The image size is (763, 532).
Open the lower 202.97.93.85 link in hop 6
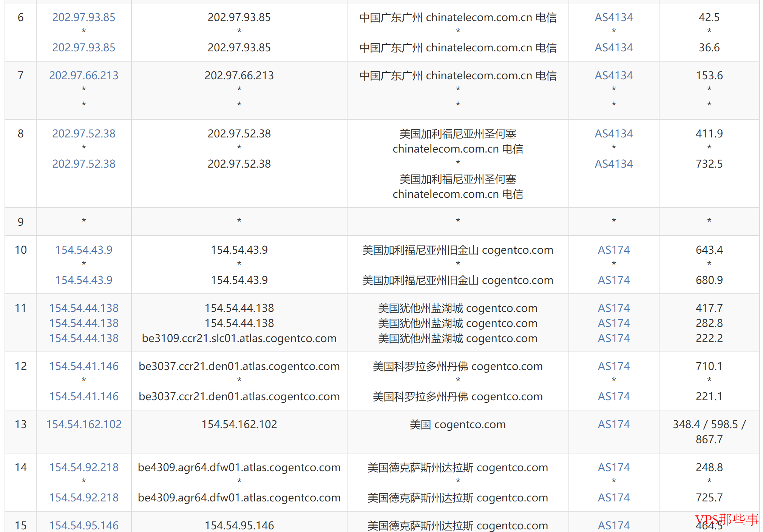coord(84,48)
